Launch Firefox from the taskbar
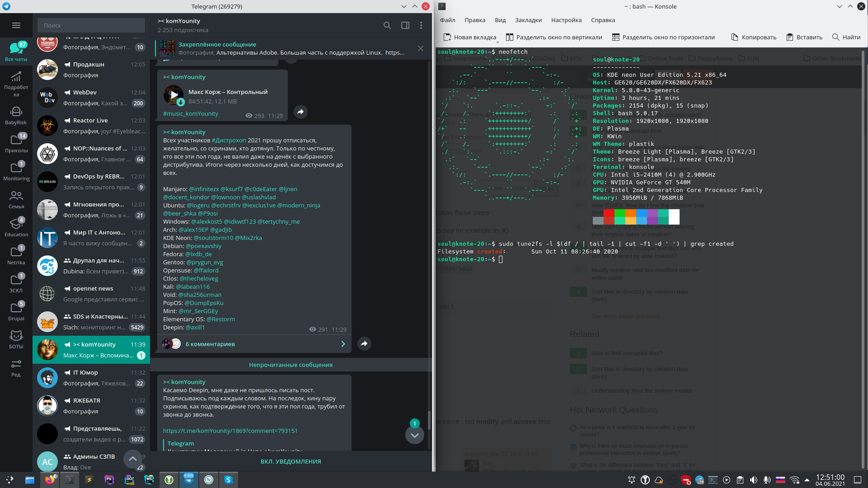This screenshot has width=868, height=488. pyautogui.click(x=50, y=480)
